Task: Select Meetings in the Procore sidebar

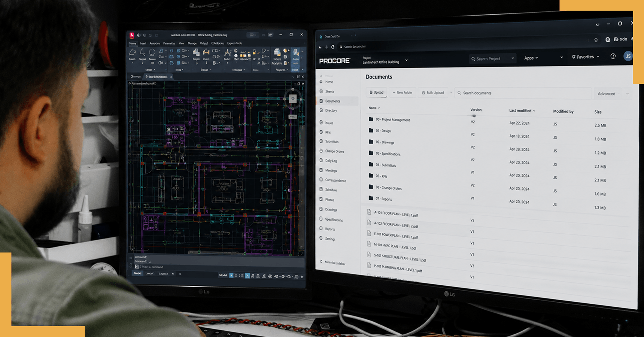Action: (328, 170)
